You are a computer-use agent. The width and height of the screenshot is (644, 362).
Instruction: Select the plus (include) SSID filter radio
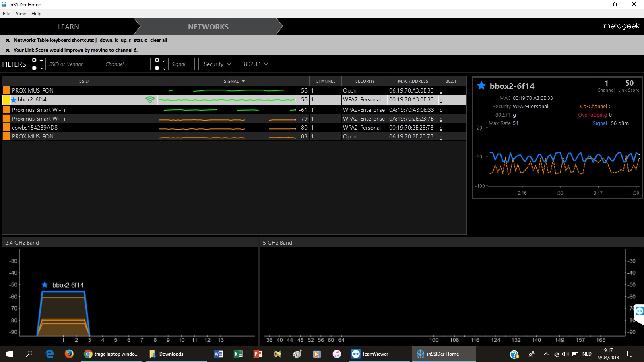coord(34,60)
